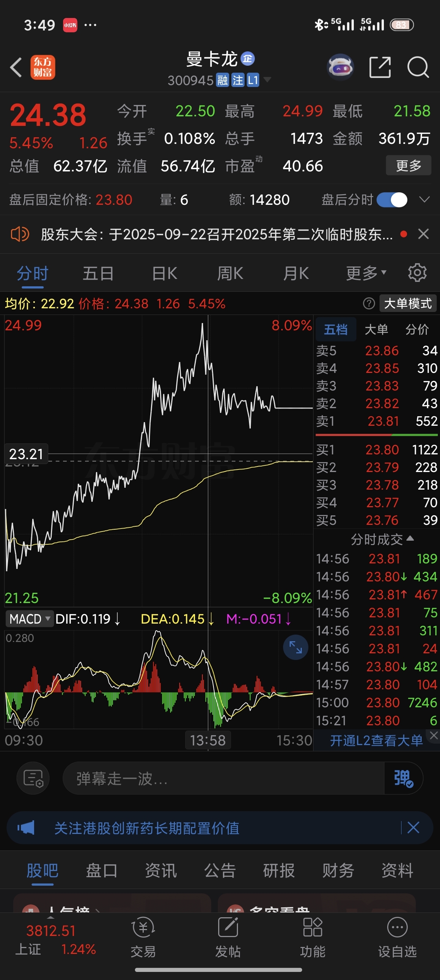
Task: Open the 更多 chart period dropdown
Action: click(x=366, y=273)
